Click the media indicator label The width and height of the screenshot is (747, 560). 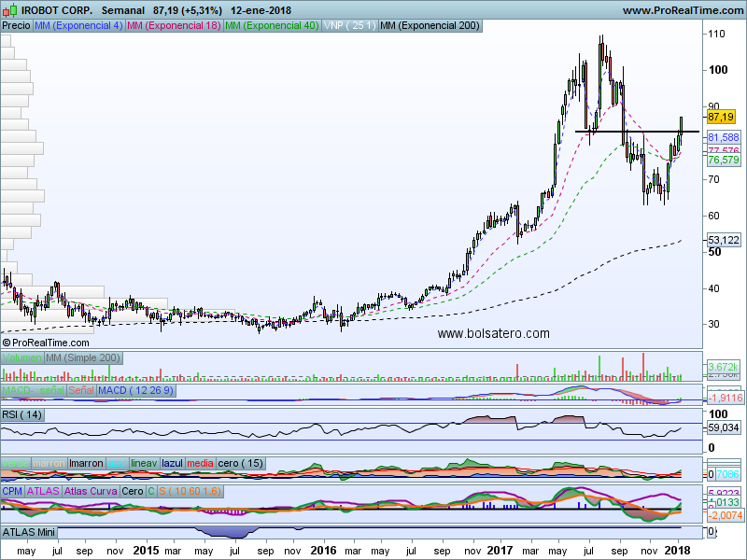click(200, 463)
